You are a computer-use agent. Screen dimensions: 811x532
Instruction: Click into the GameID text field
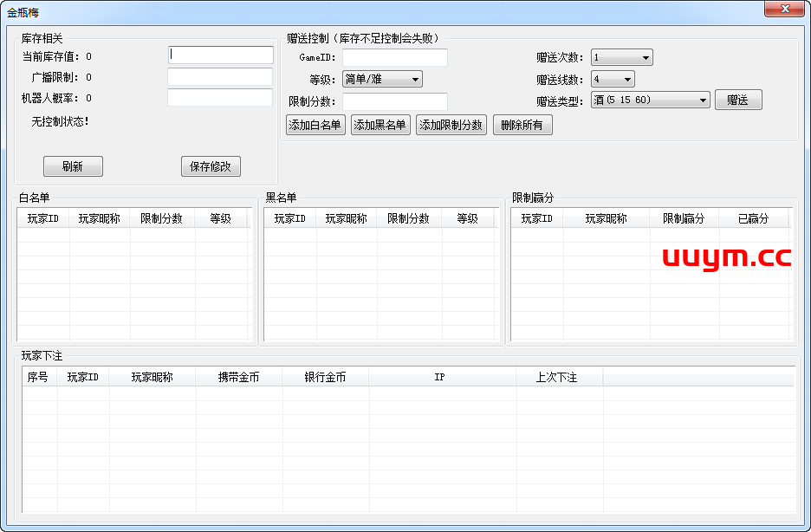coord(395,58)
